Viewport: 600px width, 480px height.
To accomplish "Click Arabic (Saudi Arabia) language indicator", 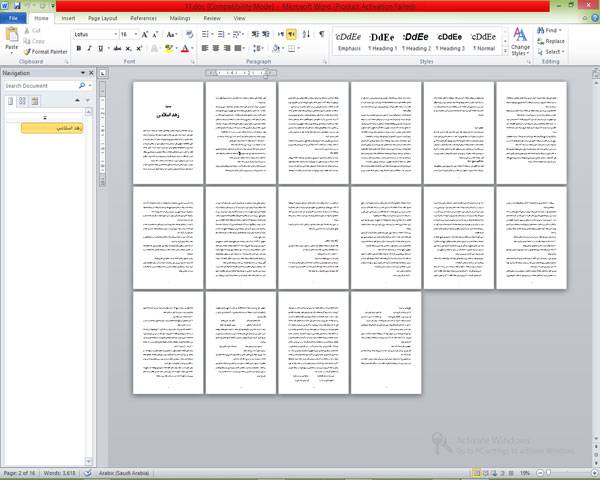I will [124, 473].
